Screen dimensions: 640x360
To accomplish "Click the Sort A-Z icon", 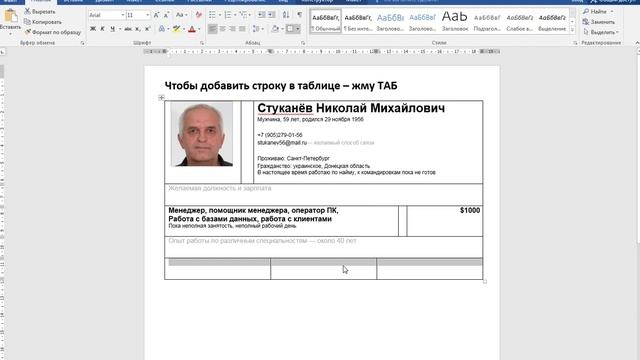I will pyautogui.click(x=286, y=15).
